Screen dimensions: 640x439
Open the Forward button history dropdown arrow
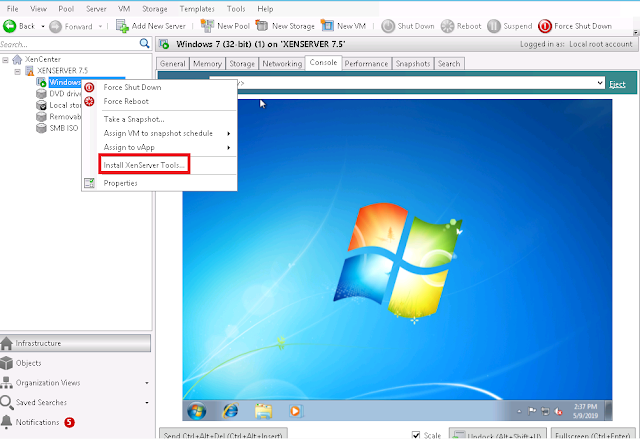(100, 27)
